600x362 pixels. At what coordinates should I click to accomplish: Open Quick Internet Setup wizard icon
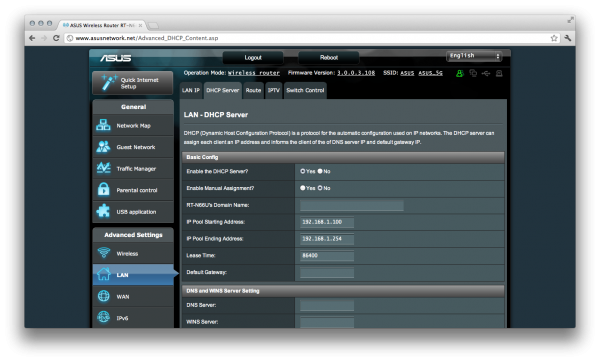click(108, 82)
